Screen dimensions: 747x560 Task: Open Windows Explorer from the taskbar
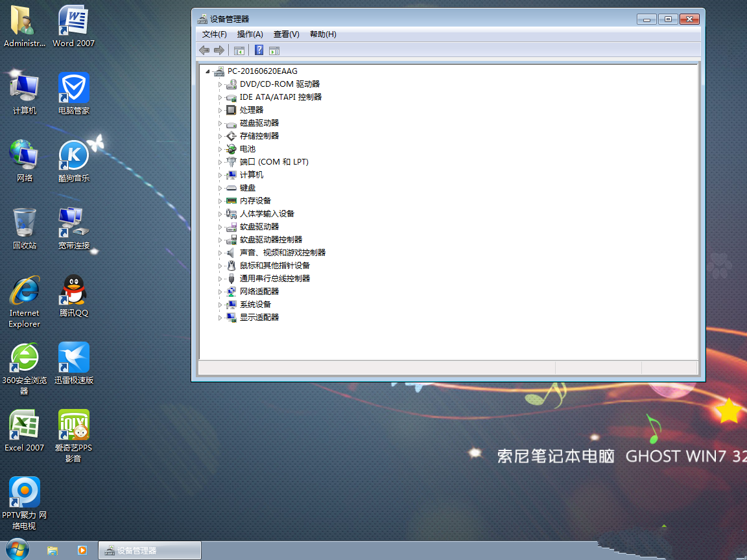(53, 550)
